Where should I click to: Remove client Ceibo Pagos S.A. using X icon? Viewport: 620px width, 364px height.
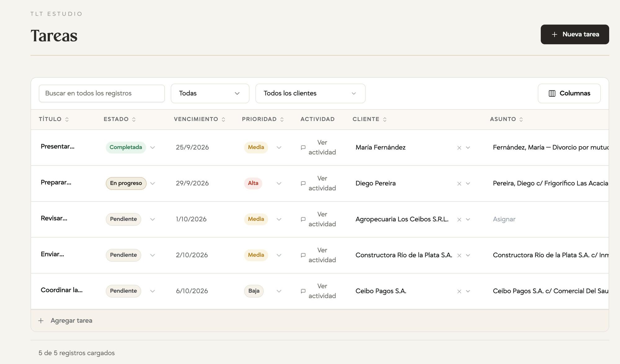(459, 291)
